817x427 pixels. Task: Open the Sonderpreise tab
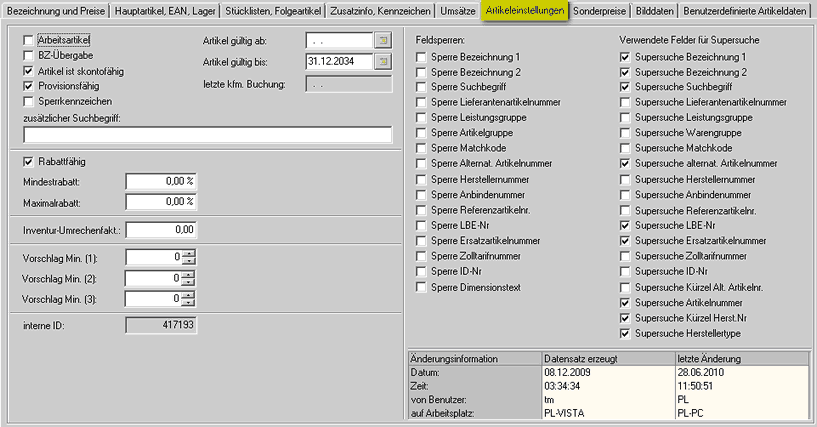(x=599, y=11)
